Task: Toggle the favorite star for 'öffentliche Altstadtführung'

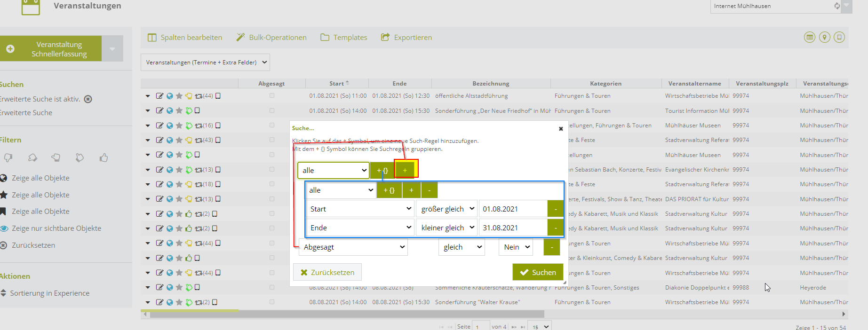Action: pyautogui.click(x=179, y=96)
